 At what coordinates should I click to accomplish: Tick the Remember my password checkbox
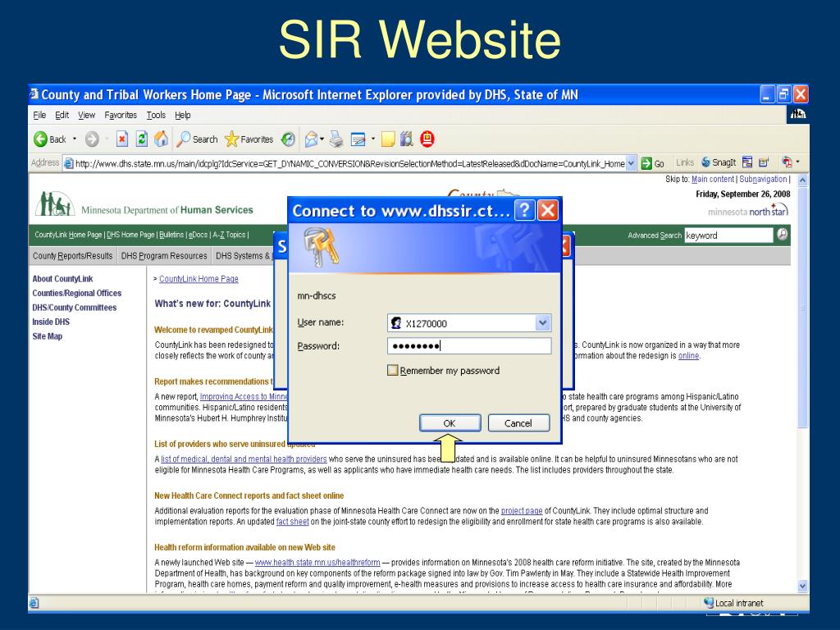click(393, 370)
